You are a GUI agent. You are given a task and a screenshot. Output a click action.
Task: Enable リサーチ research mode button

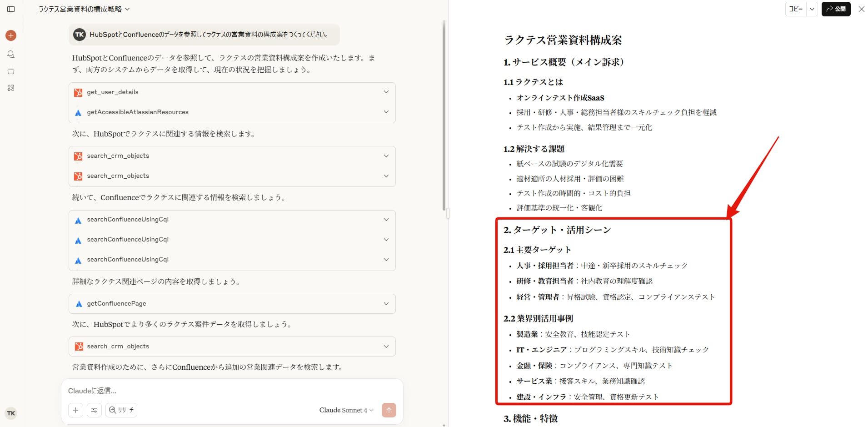[121, 410]
